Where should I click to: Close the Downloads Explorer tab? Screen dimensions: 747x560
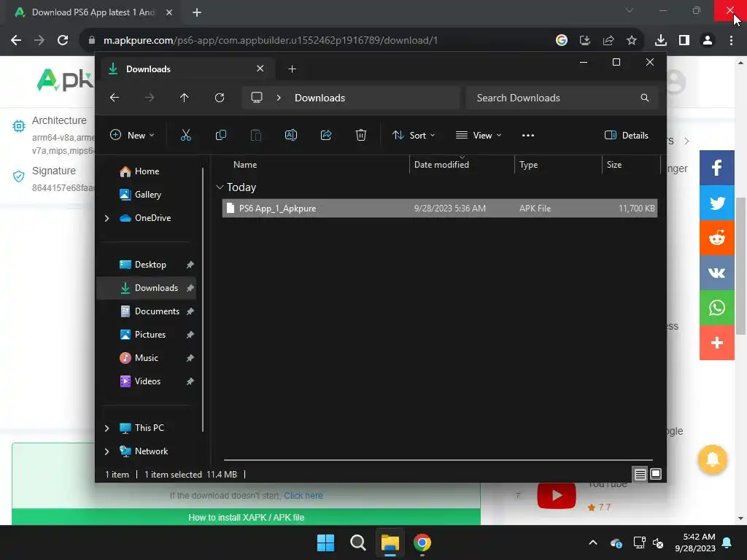coord(260,69)
